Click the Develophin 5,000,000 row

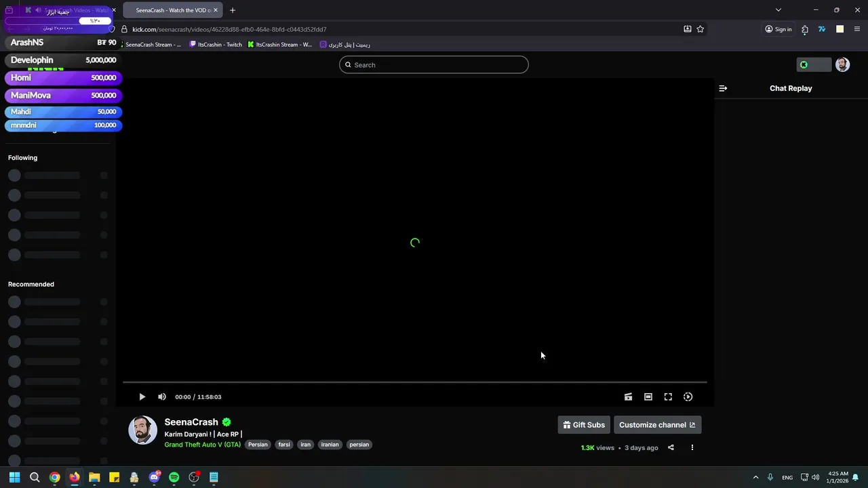(63, 60)
